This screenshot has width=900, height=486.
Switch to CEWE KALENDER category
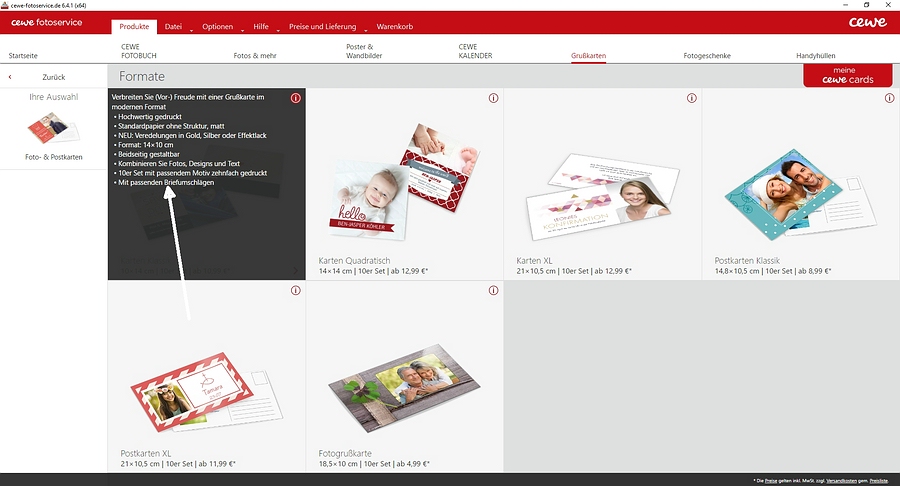tap(475, 51)
